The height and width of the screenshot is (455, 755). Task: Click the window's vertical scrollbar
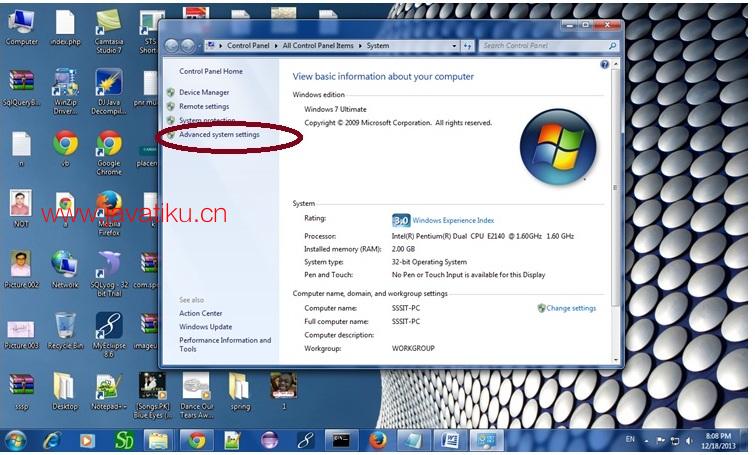(615, 187)
